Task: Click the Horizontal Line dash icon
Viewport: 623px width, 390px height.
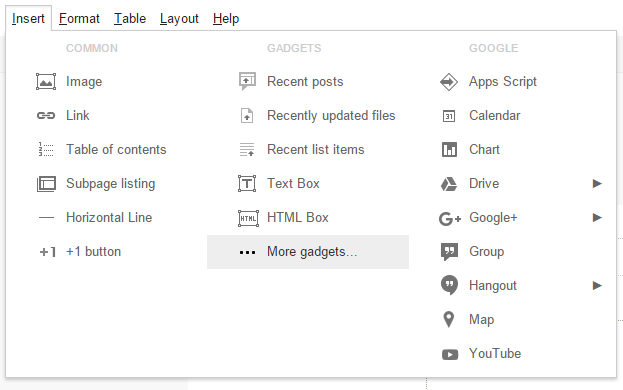Action: tap(46, 218)
